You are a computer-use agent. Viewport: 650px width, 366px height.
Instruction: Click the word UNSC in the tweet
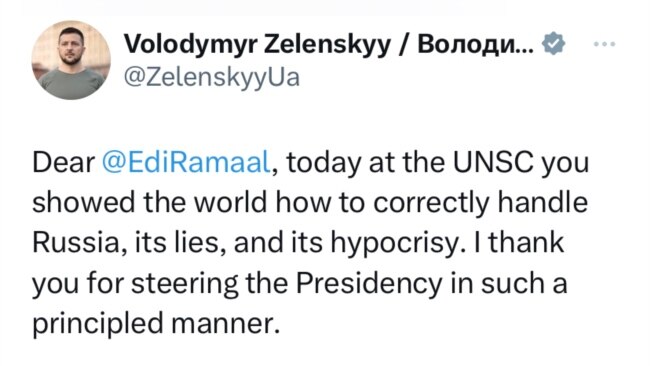(493, 162)
